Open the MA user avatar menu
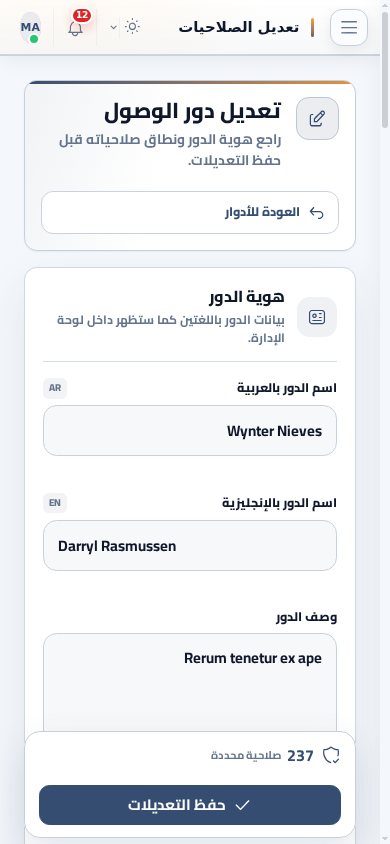390x844 pixels. tap(30, 27)
